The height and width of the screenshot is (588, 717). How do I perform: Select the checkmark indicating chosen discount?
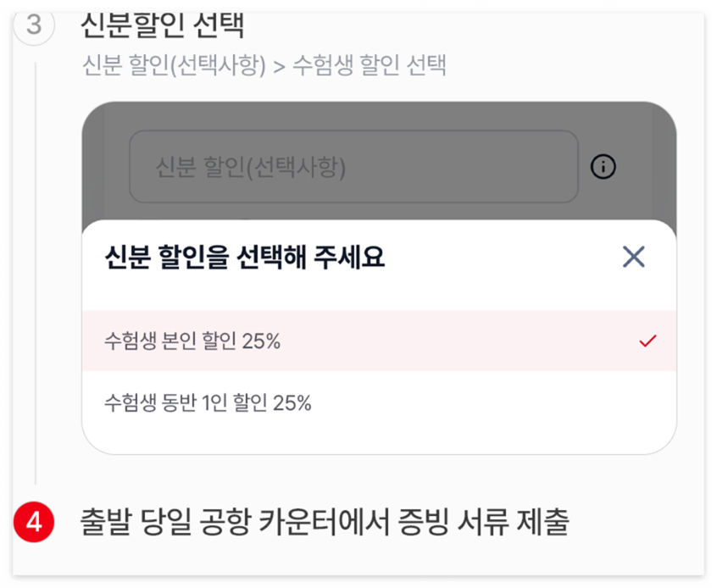click(x=648, y=340)
